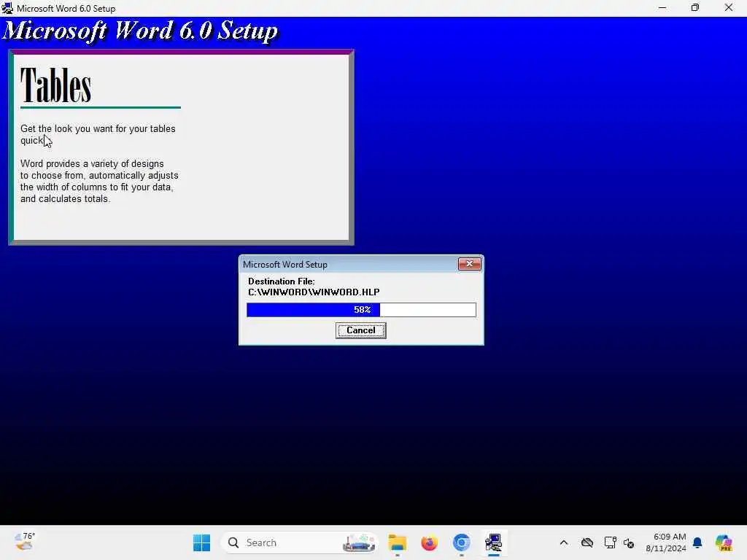Click the cloud sync tray icon

pyautogui.click(x=587, y=542)
